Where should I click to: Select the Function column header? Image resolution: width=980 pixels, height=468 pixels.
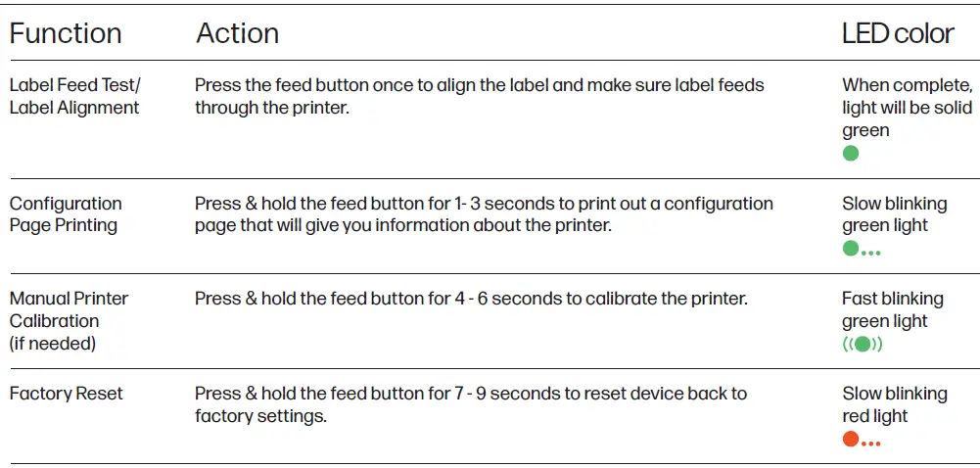[66, 33]
